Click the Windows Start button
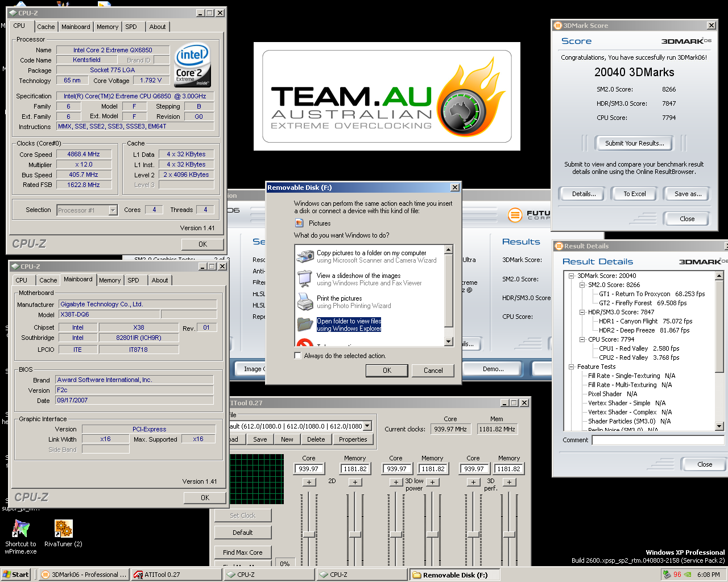Screen dimensions: 728x582 pos(16,575)
